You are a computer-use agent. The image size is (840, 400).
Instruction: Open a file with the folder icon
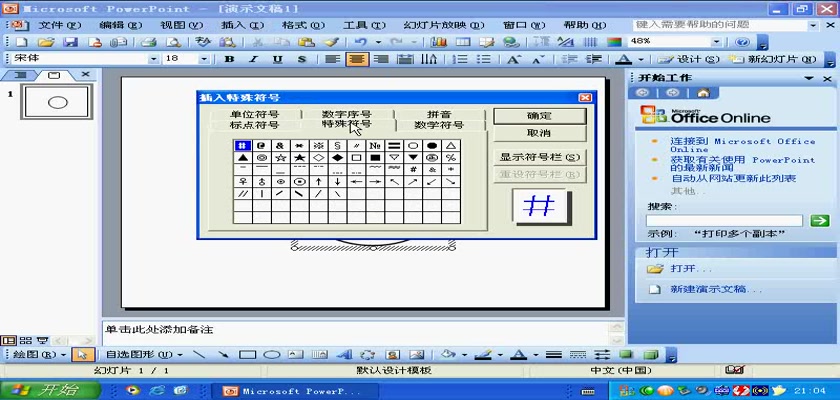tap(46, 42)
